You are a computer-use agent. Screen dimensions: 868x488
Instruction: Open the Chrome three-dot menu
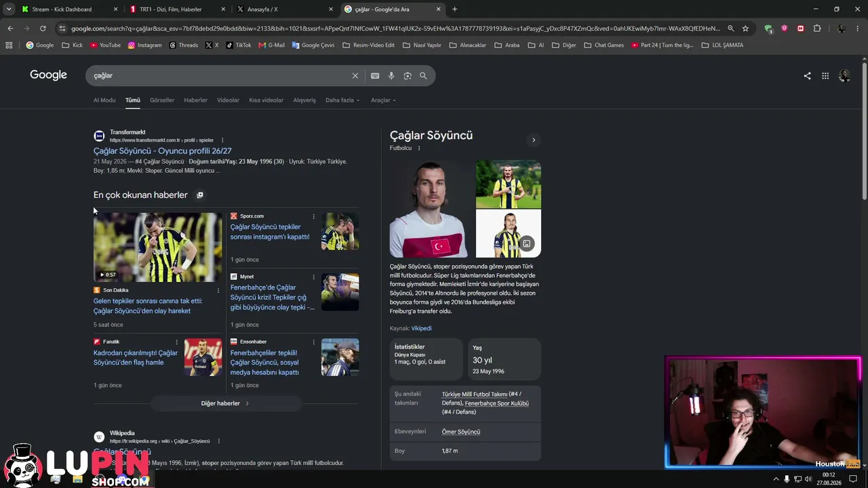(858, 28)
